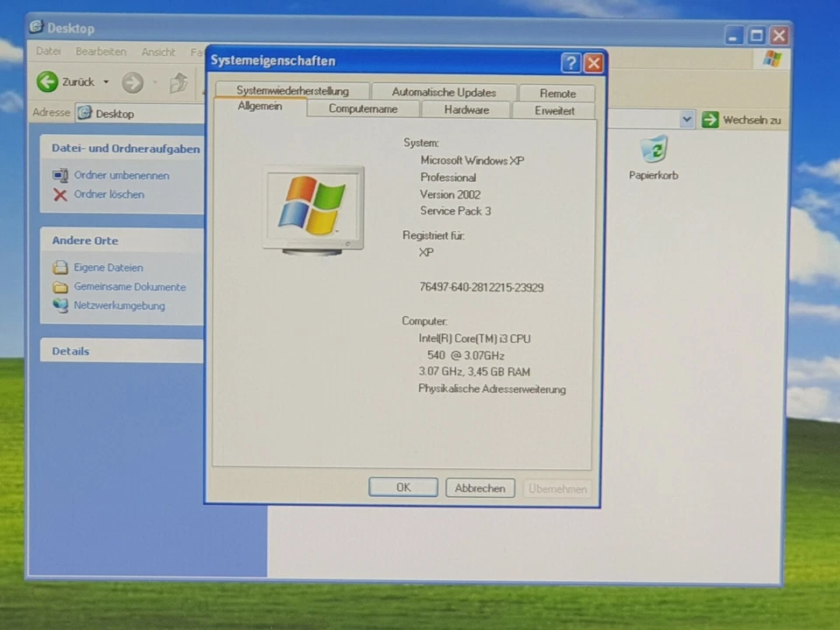Click the help question mark icon
The height and width of the screenshot is (630, 840).
pos(571,63)
